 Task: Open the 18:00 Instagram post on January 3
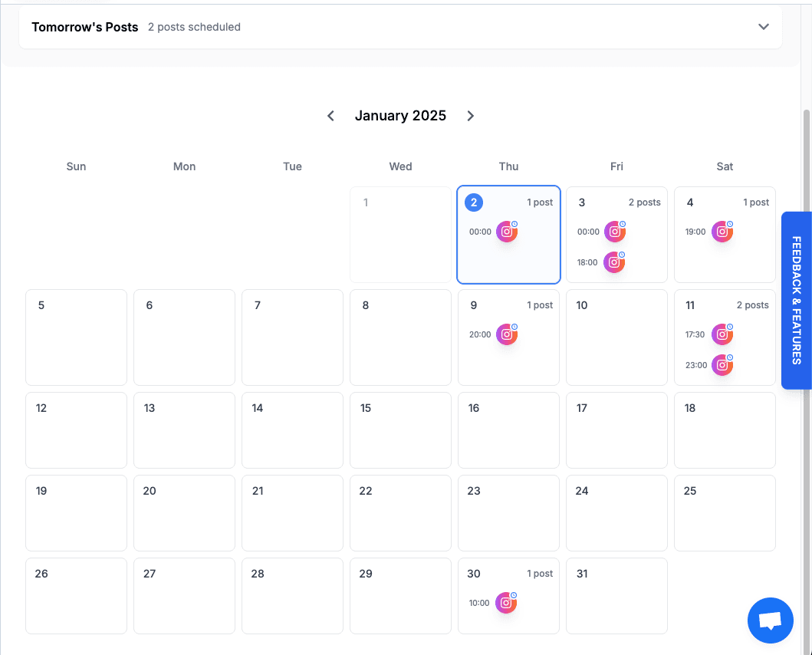(614, 262)
